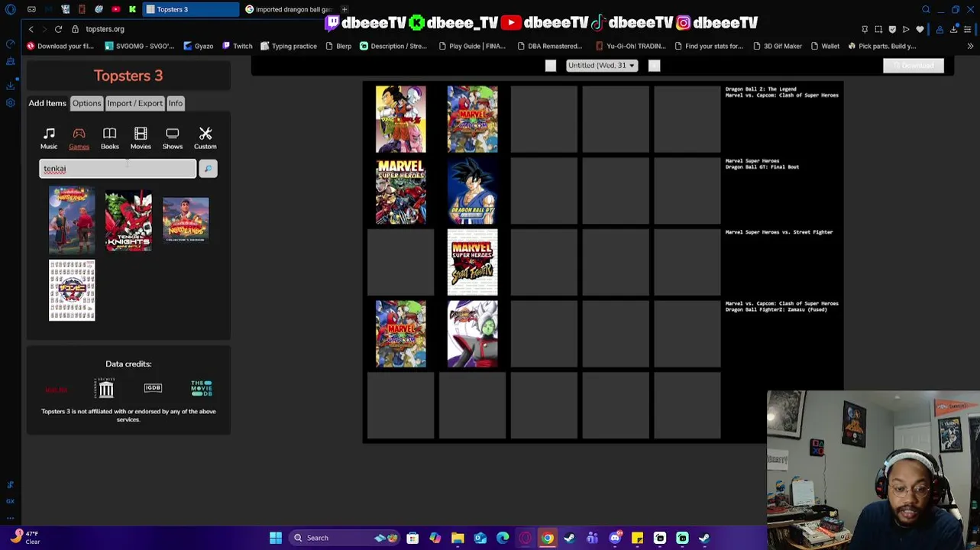Click the small button left of chart dropdown
Image resolution: width=980 pixels, height=550 pixels.
point(551,66)
